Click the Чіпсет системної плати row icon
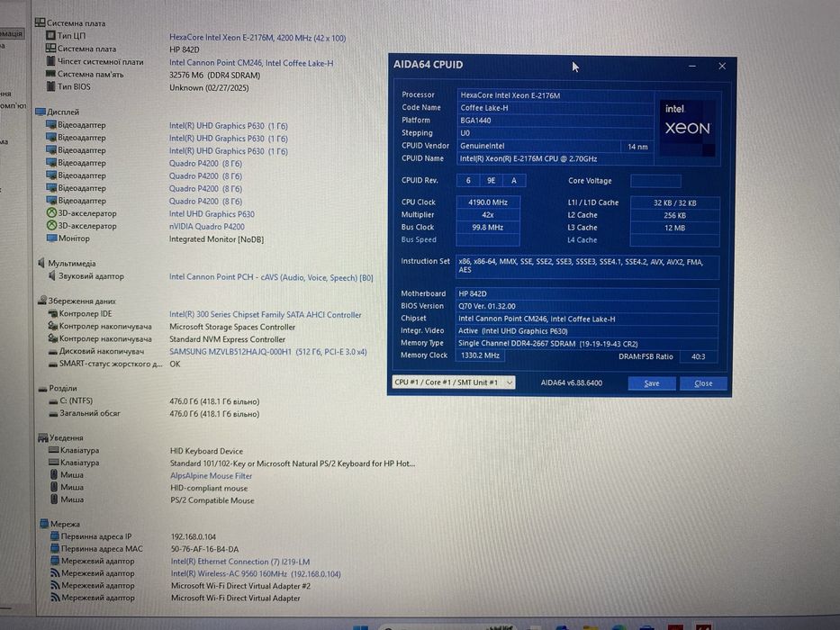840x630 pixels. [x=51, y=61]
